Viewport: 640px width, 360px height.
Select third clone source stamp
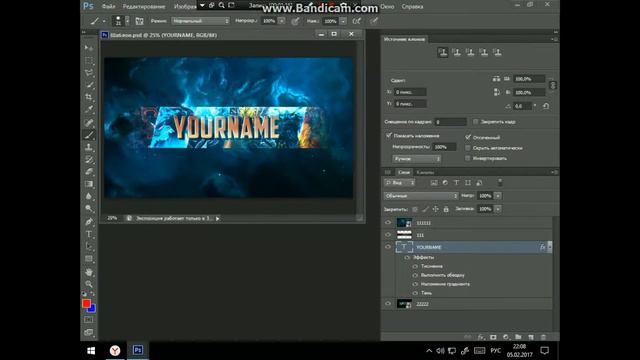point(470,52)
